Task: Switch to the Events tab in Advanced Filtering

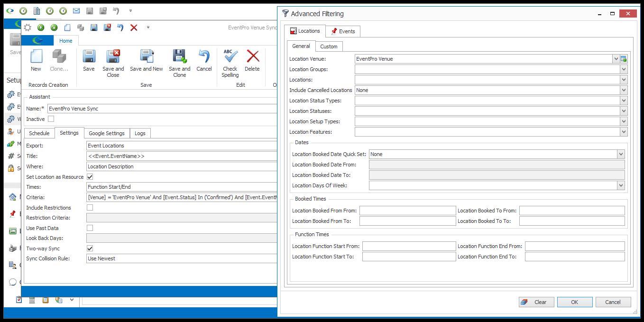Action: (x=343, y=31)
